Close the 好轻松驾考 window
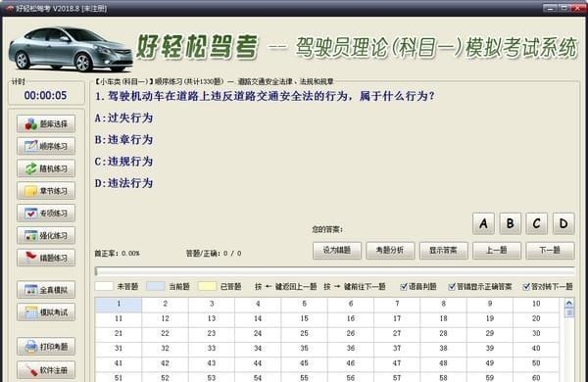The width and height of the screenshot is (588, 382). tap(577, 8)
